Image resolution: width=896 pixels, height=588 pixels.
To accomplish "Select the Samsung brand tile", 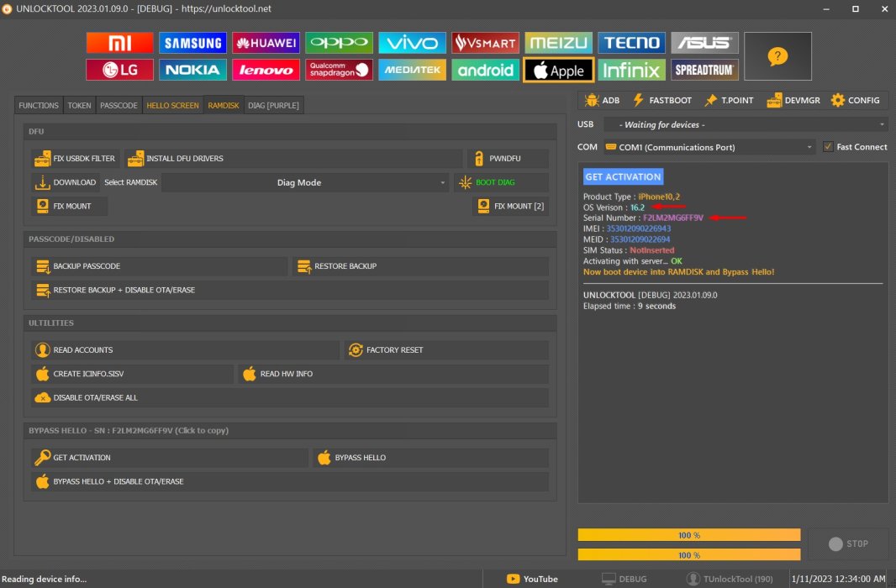I will [192, 43].
